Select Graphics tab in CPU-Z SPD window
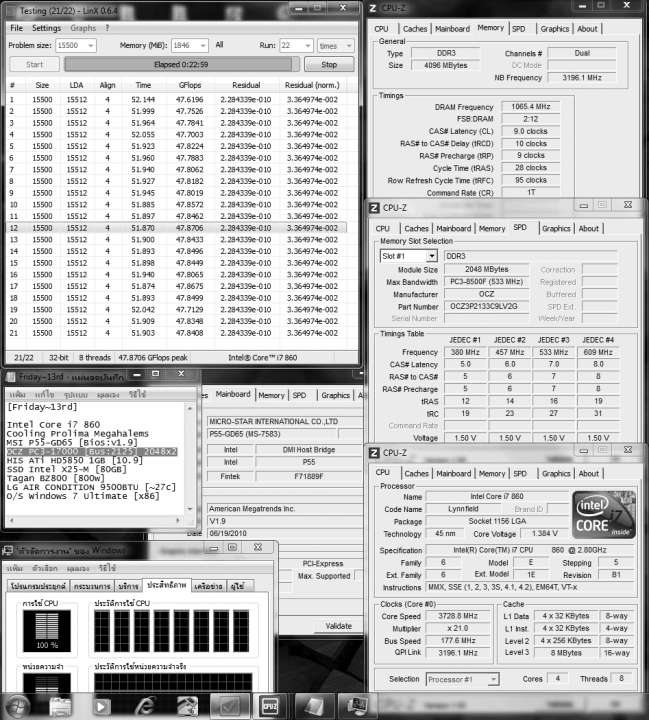Screen dimensions: 649x720 tap(556, 229)
